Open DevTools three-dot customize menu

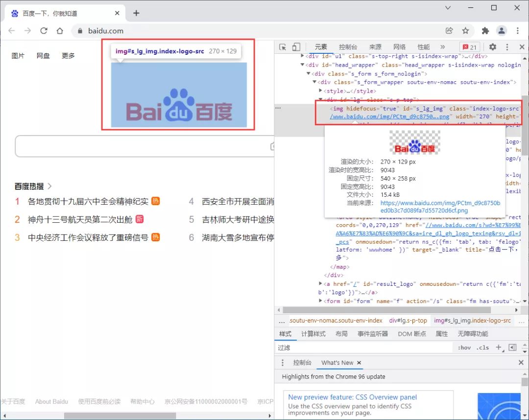click(507, 47)
